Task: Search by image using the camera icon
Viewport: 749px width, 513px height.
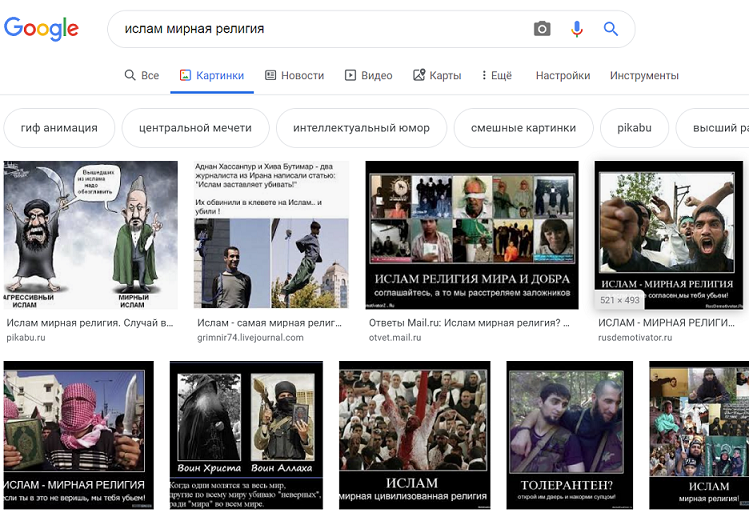Action: point(542,29)
